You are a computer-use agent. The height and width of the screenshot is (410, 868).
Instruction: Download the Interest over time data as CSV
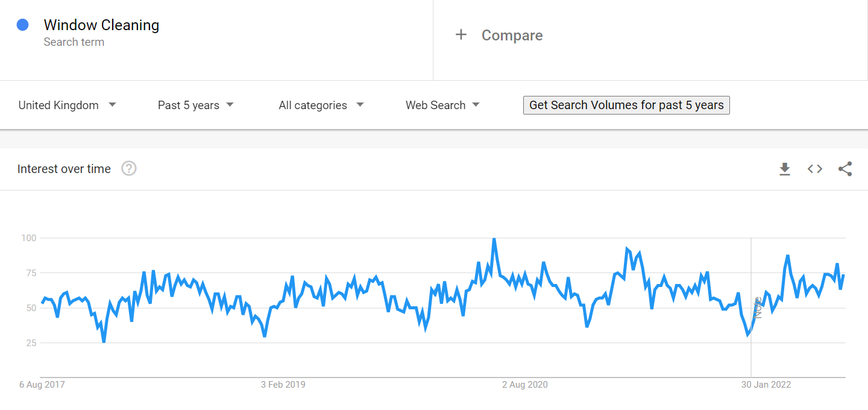coord(784,169)
